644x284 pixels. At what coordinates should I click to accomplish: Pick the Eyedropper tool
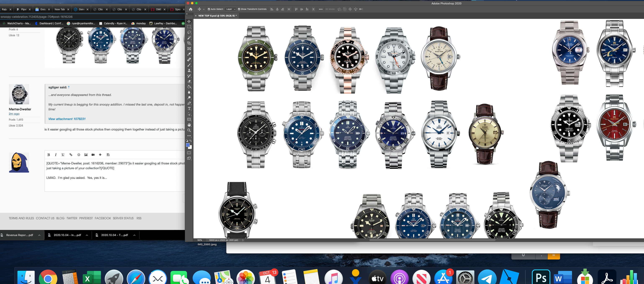click(x=189, y=54)
